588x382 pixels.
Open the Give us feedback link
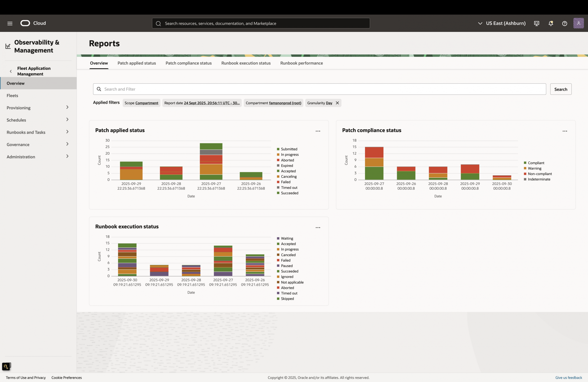568,378
